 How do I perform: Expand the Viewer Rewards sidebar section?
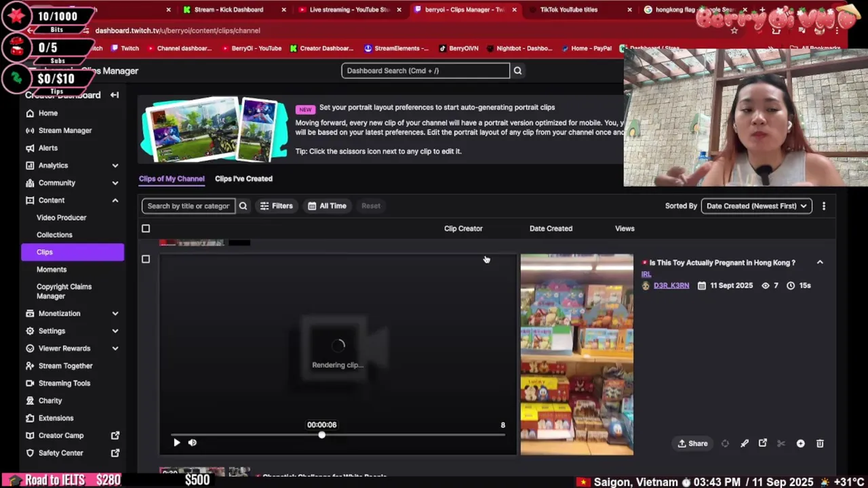(115, 348)
